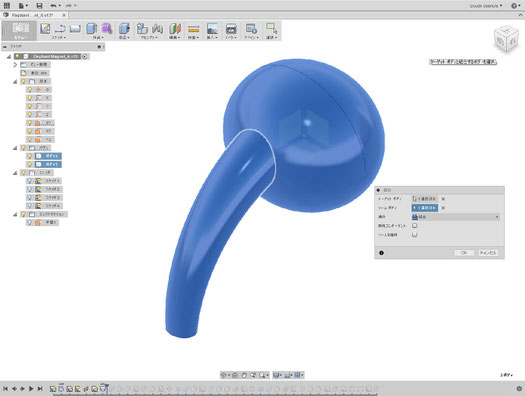Select the open document tab
Image resolution: width=525 pixels, height=396 pixels.
(34, 15)
